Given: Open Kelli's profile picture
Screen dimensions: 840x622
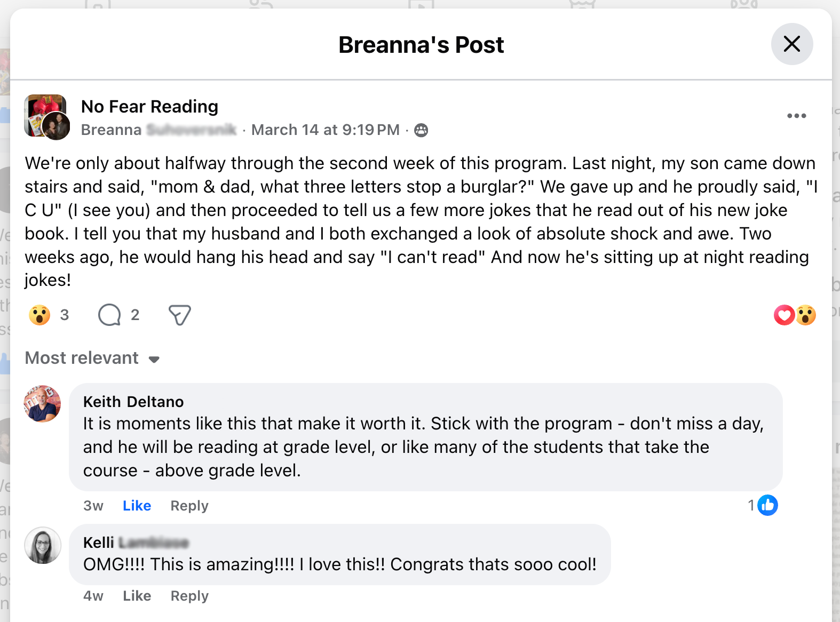Looking at the screenshot, I should point(43,545).
